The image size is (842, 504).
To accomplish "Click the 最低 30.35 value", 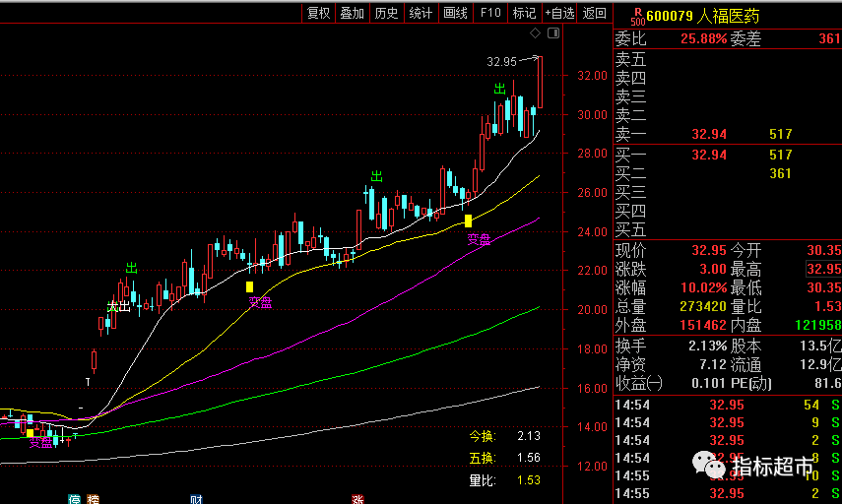I will [x=824, y=287].
